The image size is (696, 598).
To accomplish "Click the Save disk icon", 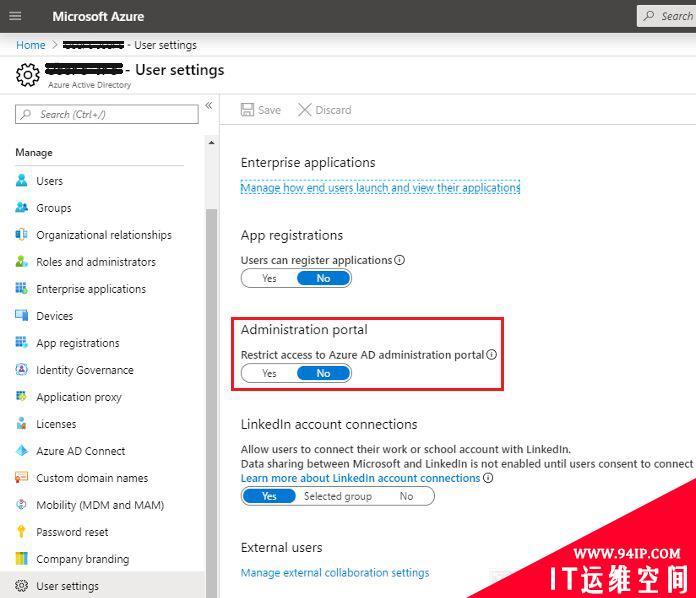I will (x=247, y=110).
